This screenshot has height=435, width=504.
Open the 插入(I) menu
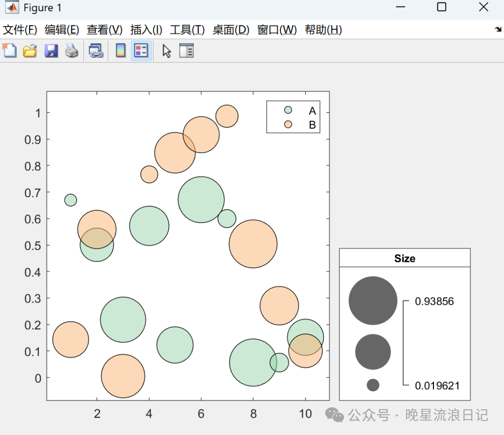click(146, 30)
